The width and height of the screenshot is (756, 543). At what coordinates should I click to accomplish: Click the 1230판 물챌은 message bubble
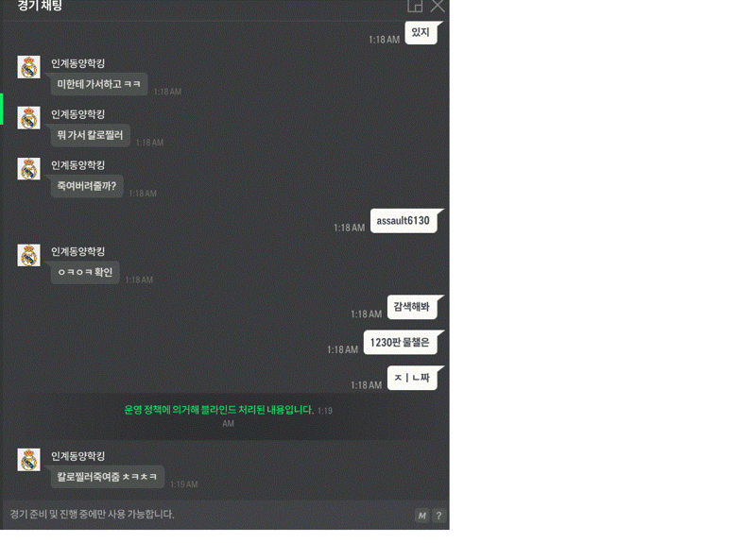pyautogui.click(x=400, y=343)
